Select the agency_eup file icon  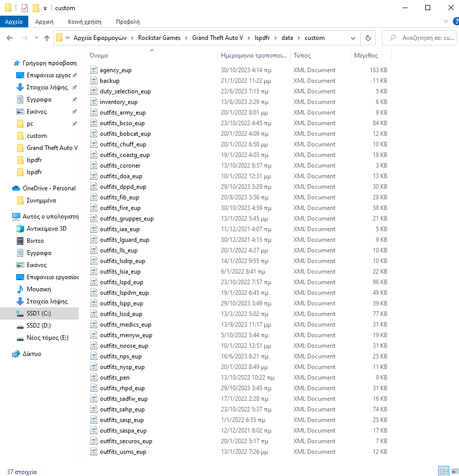click(94, 70)
